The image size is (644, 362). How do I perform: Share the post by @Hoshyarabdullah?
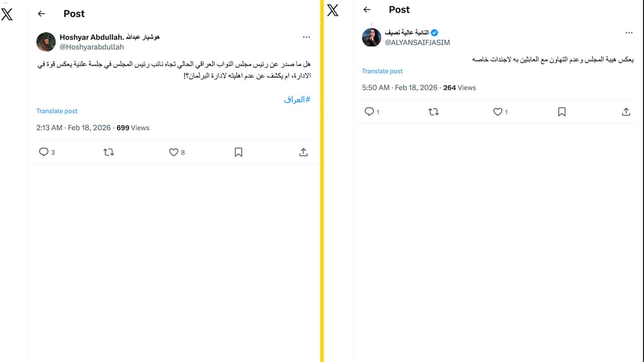coord(303,152)
